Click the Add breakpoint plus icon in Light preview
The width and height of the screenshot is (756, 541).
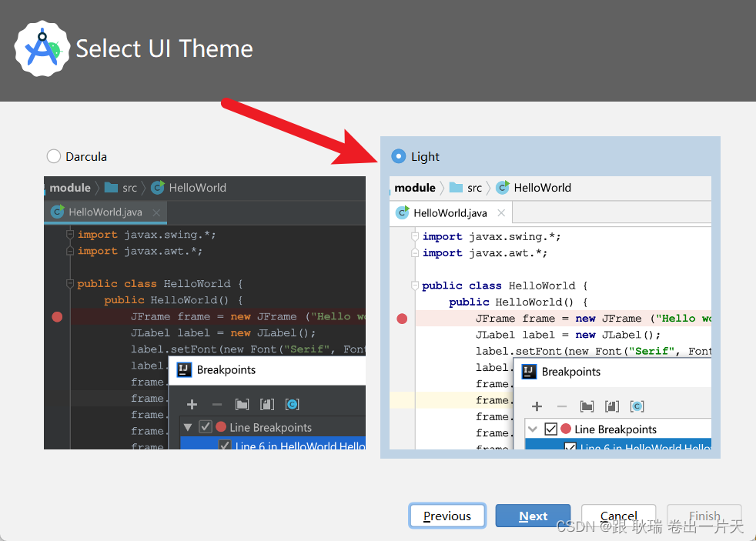pos(537,406)
